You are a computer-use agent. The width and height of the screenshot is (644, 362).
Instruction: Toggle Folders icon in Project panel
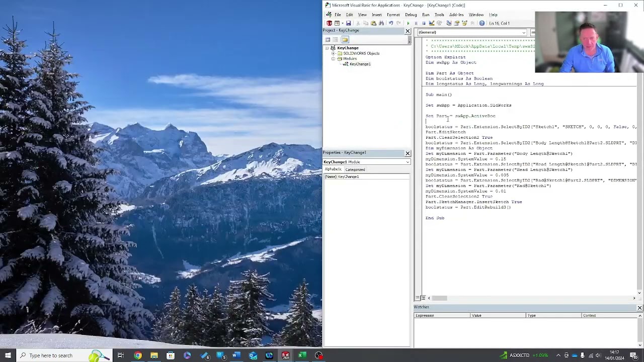[x=345, y=40]
